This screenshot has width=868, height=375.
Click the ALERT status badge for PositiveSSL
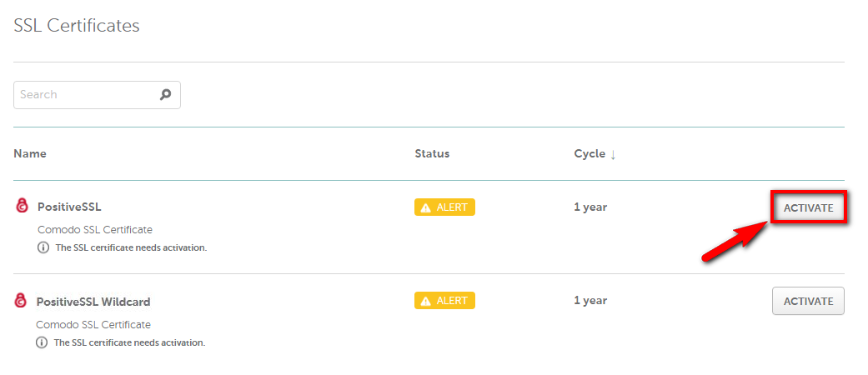[444, 207]
